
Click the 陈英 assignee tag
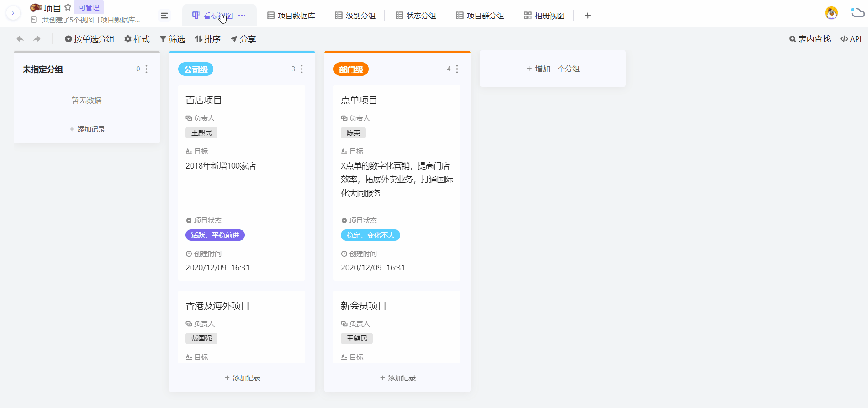point(353,133)
